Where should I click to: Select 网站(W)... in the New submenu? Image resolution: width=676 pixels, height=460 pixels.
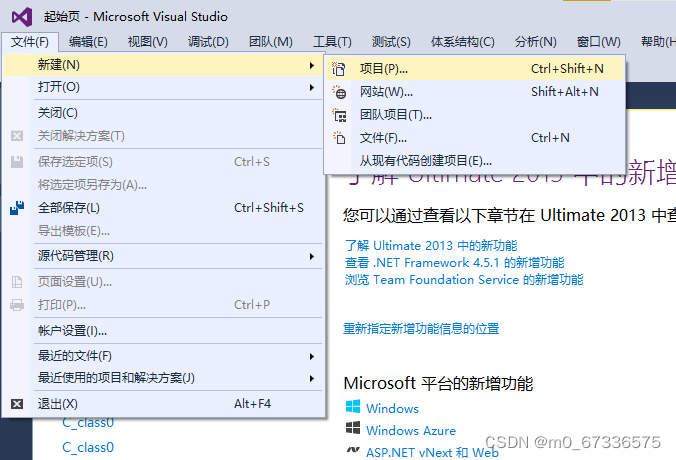click(475, 92)
